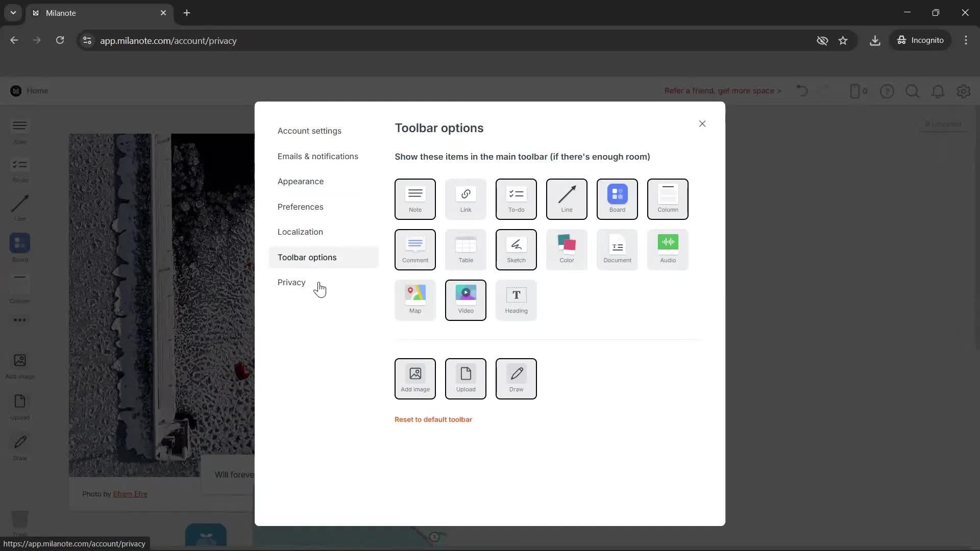Open search with the magnifier icon
The height and width of the screenshot is (551, 980).
click(x=913, y=91)
